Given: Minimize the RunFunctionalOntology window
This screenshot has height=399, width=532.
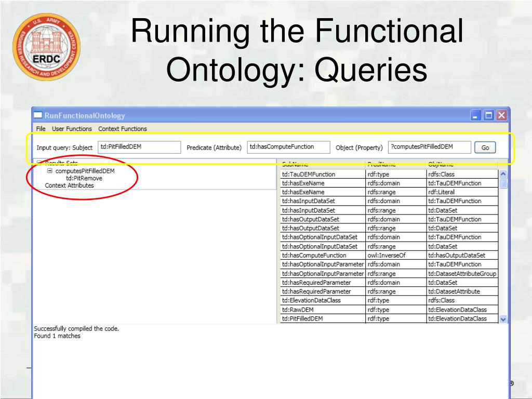Looking at the screenshot, I should (x=476, y=115).
